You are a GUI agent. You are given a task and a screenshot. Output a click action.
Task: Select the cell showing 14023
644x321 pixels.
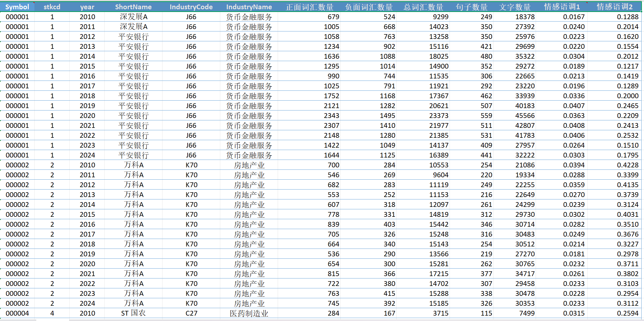pos(423,27)
